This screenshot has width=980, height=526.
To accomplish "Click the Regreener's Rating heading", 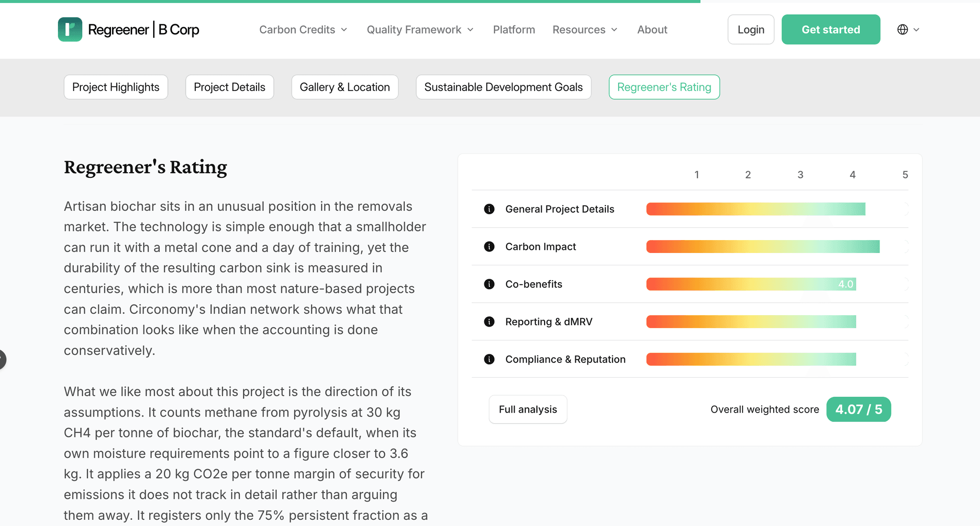I will click(145, 167).
